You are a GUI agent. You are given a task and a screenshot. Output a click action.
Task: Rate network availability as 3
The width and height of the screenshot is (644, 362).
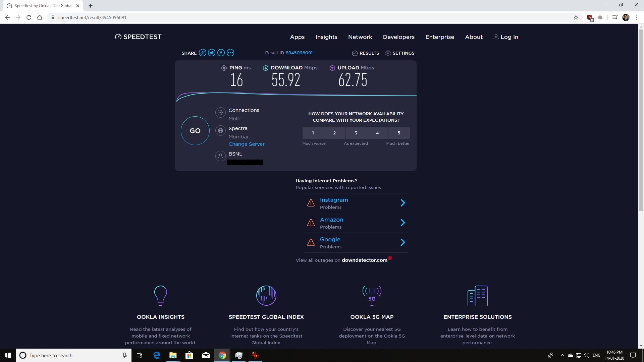[356, 133]
